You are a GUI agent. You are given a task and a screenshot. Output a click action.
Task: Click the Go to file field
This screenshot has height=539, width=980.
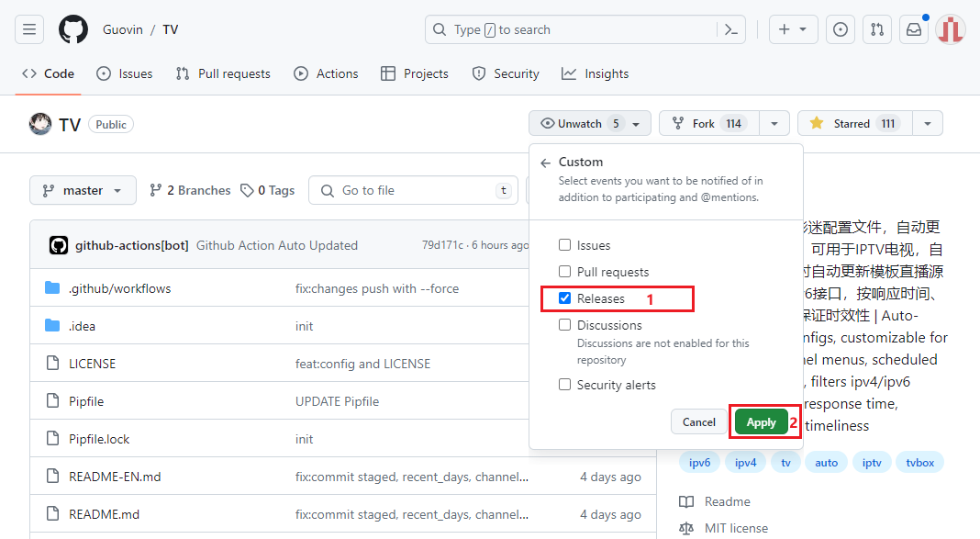coord(413,190)
